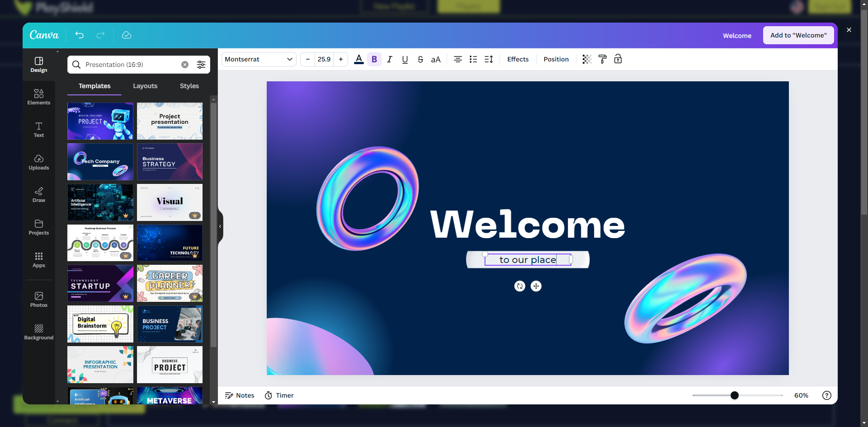This screenshot has width=868, height=427.
Task: Open the search filters icon
Action: tap(201, 65)
